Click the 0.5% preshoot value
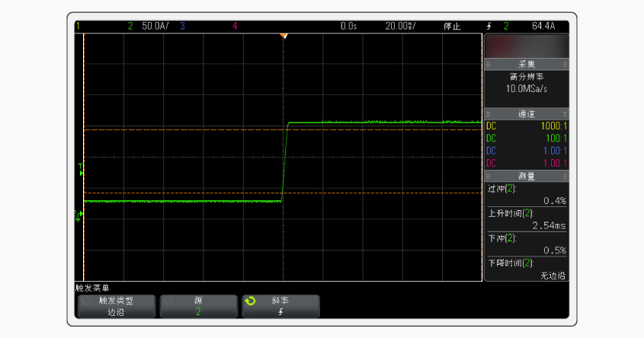 [555, 250]
